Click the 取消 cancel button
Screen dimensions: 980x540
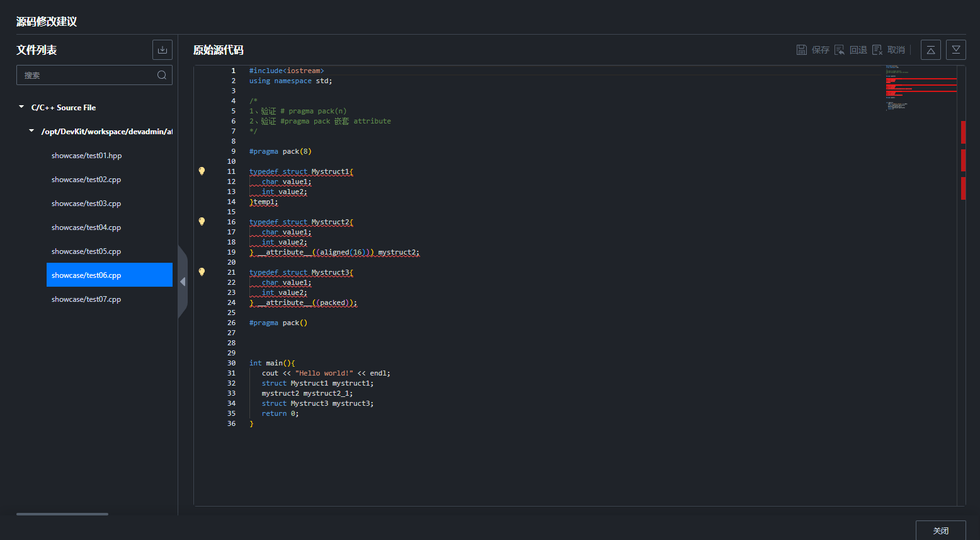[x=889, y=50]
